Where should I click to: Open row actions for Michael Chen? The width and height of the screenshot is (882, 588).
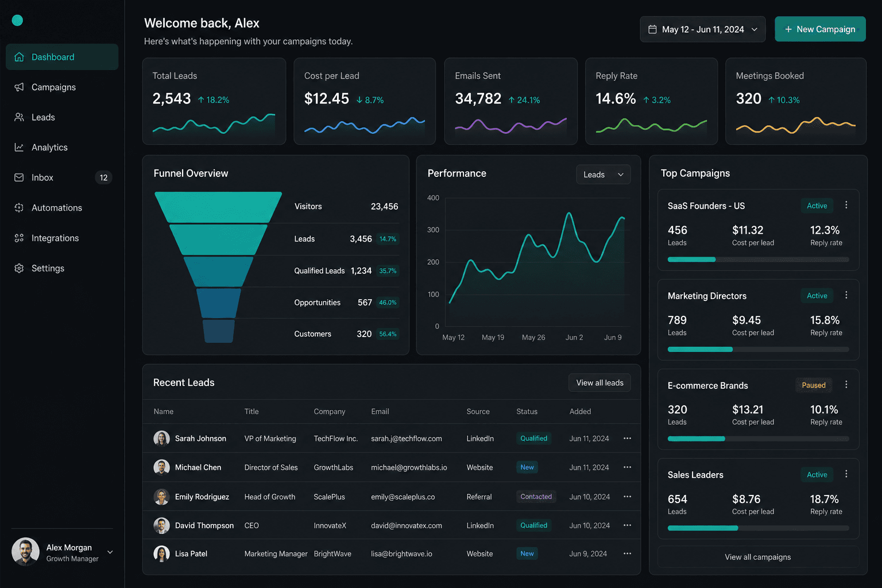(627, 467)
